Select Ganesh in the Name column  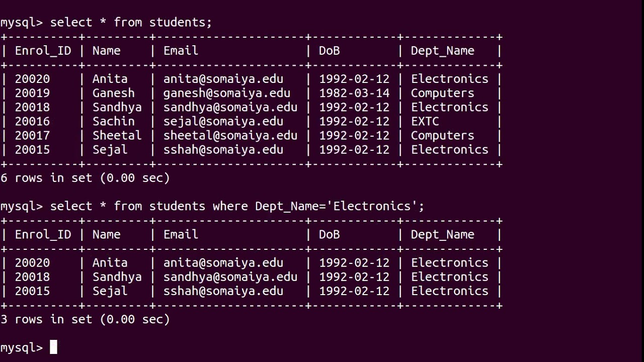[113, 94]
